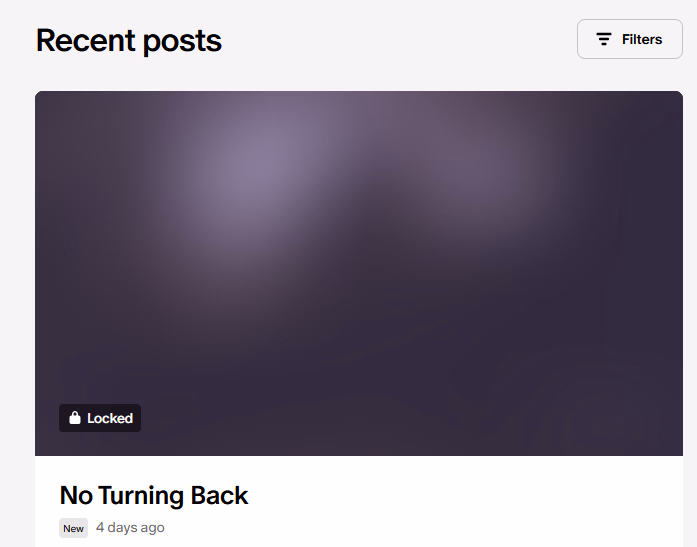Open the Filters menu
The width and height of the screenshot is (697, 547).
(x=629, y=39)
